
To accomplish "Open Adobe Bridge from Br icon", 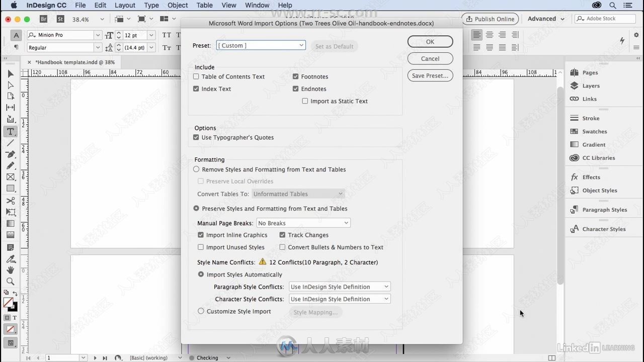I will 43,19.
